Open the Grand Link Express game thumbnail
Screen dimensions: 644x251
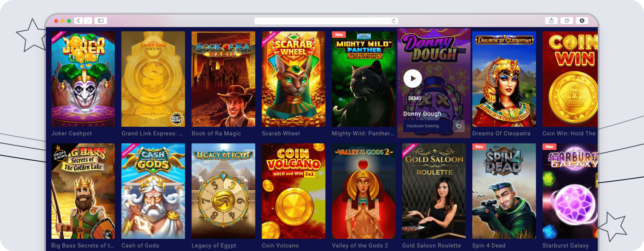pos(153,79)
